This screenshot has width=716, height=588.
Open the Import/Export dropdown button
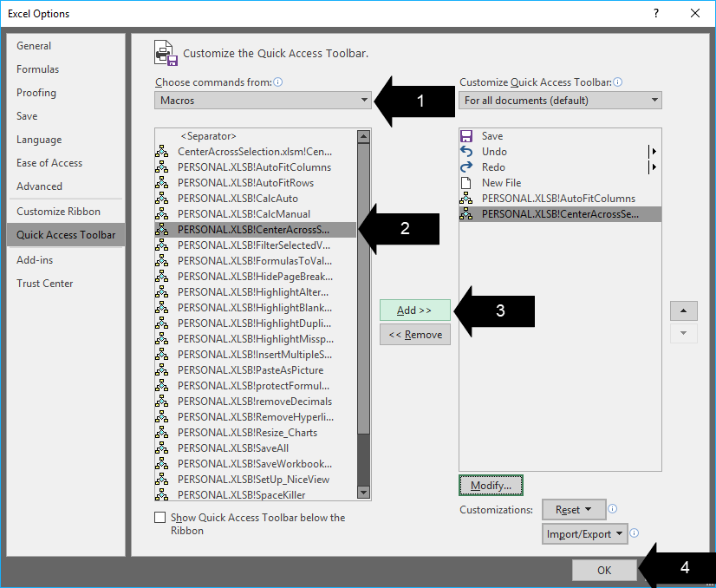click(585, 533)
